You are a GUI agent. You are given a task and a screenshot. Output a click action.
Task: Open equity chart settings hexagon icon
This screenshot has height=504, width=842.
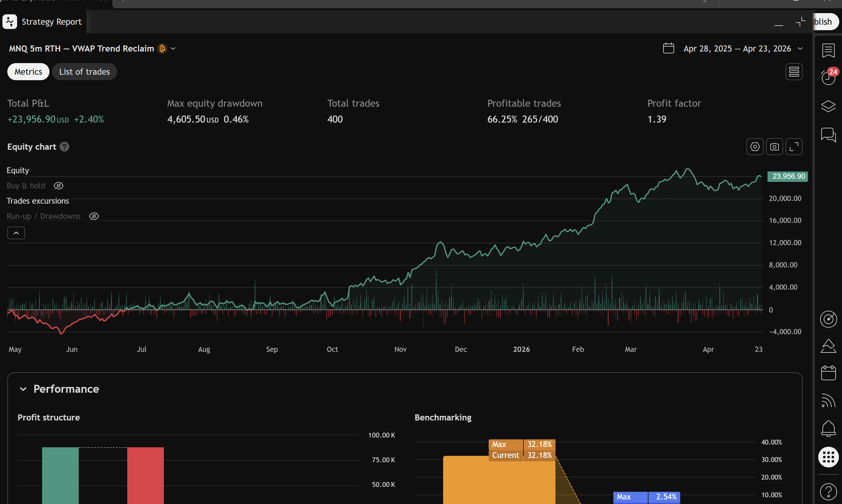(755, 147)
